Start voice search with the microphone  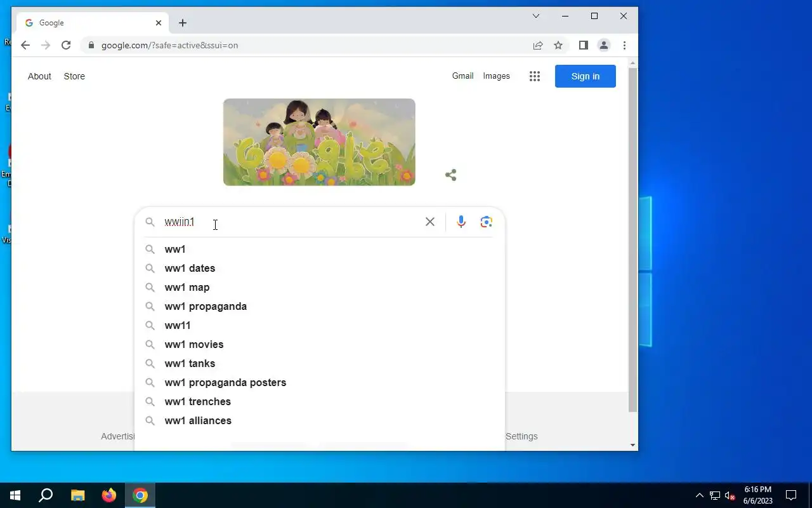461,222
